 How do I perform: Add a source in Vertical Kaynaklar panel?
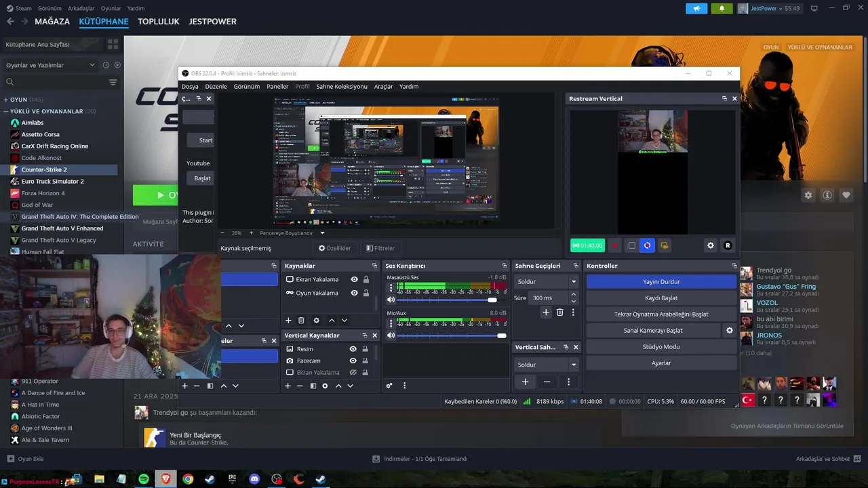pos(288,386)
